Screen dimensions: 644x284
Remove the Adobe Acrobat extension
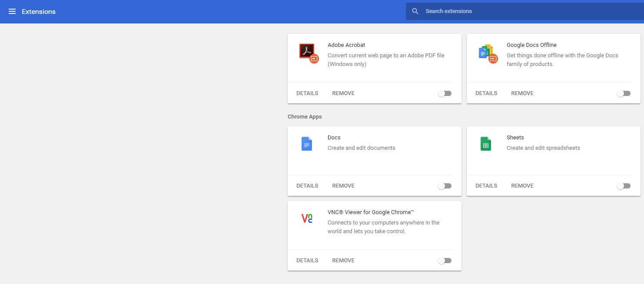[x=343, y=93]
